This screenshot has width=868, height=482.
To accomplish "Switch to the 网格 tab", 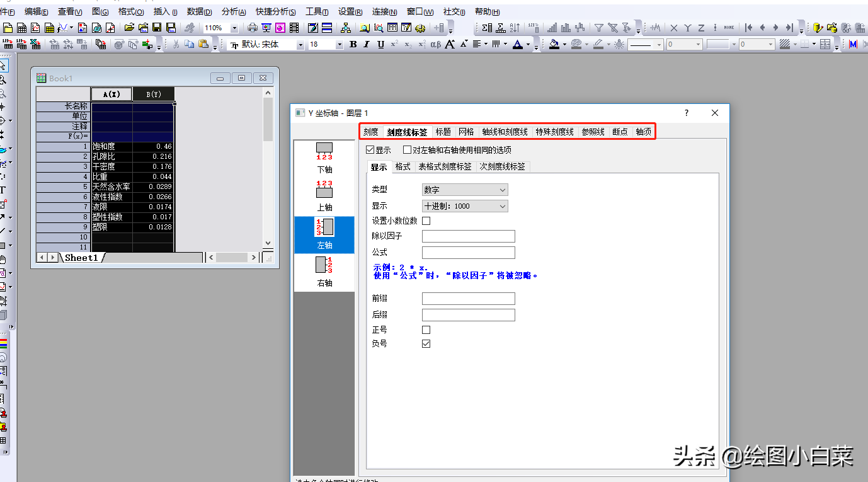I will coord(466,132).
